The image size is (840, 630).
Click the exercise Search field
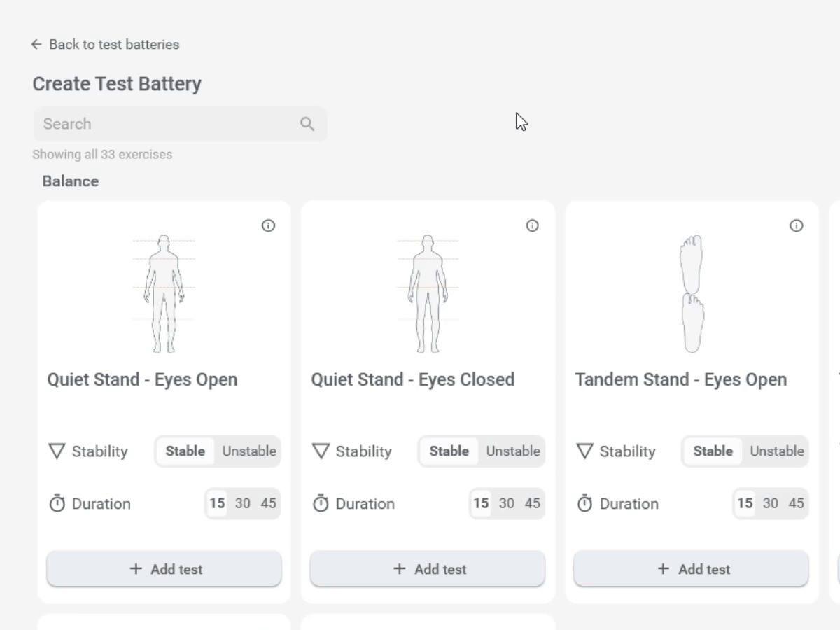(180, 124)
